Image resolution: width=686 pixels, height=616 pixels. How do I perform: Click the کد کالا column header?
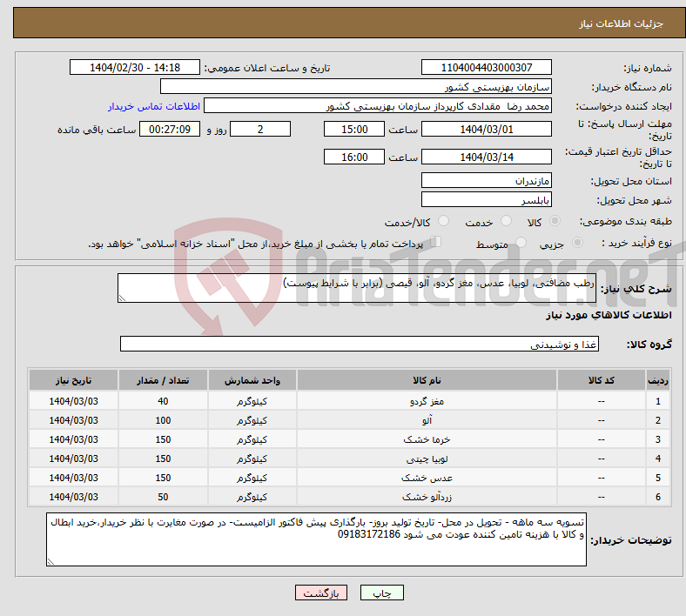click(602, 380)
